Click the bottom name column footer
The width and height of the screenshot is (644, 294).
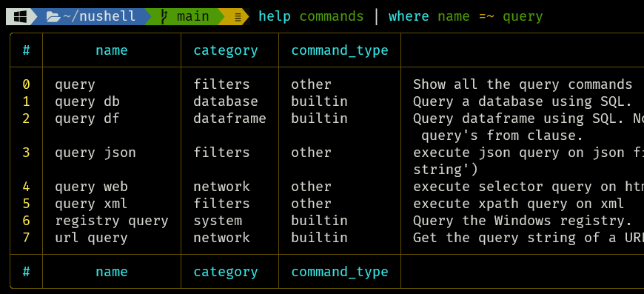click(112, 272)
